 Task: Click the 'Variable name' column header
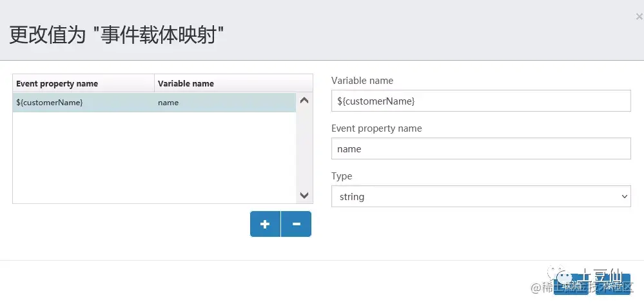click(233, 83)
